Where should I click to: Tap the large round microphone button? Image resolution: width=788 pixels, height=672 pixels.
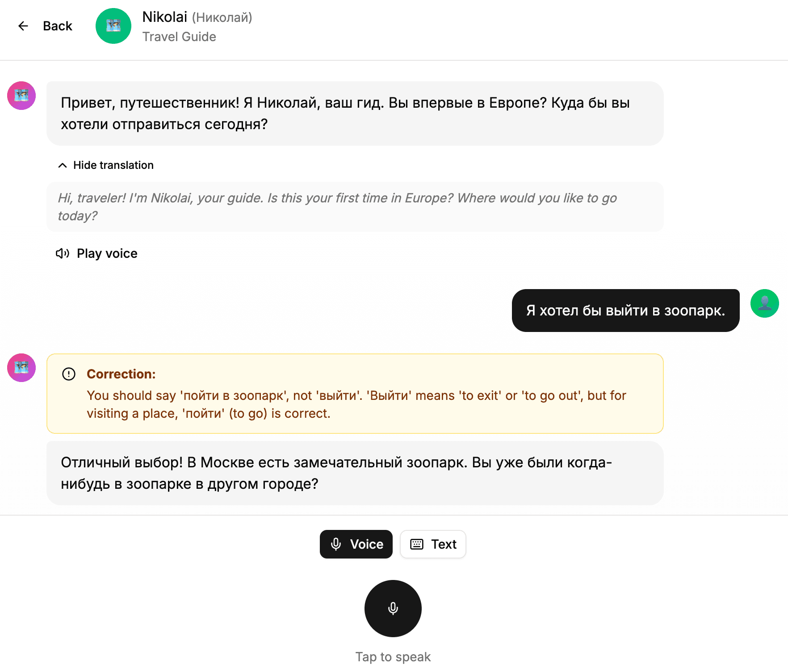click(x=393, y=608)
